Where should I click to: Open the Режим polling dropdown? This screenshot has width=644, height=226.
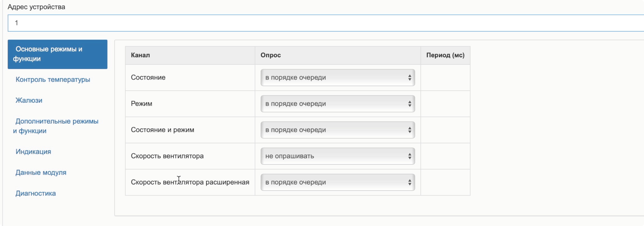337,104
